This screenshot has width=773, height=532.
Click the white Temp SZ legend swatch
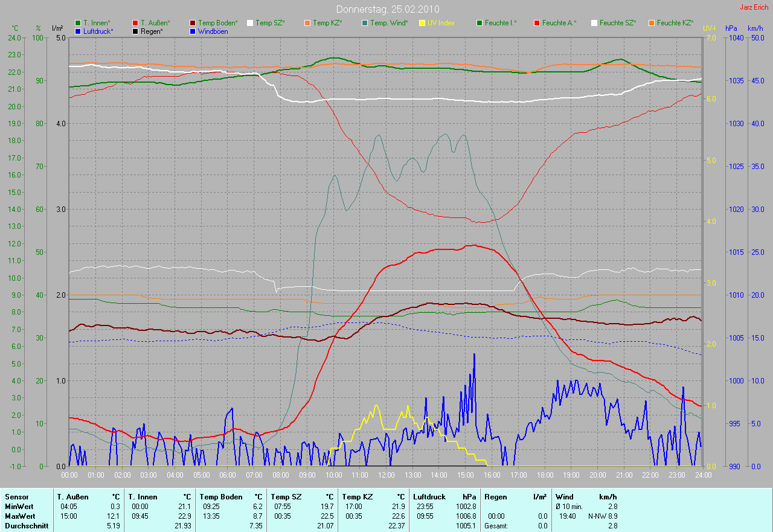[250, 23]
